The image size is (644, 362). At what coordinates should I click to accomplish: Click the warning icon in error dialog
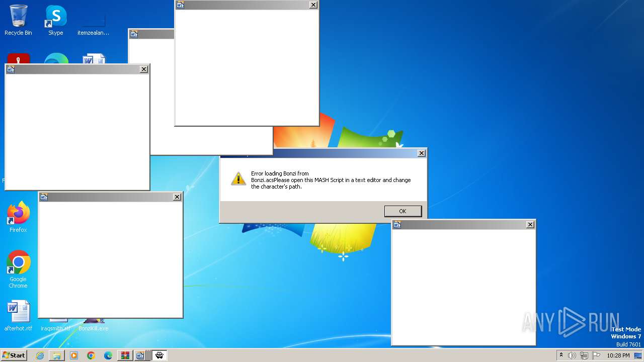[x=238, y=178]
